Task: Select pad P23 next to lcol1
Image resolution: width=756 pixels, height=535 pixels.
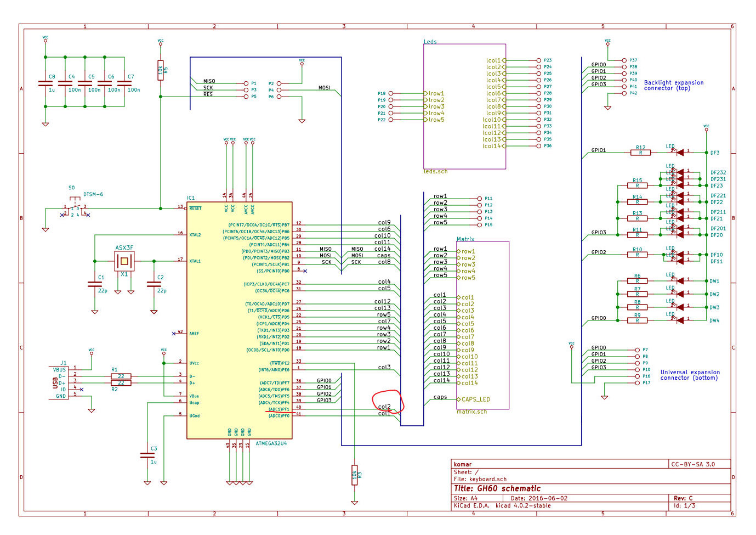Action: click(539, 60)
